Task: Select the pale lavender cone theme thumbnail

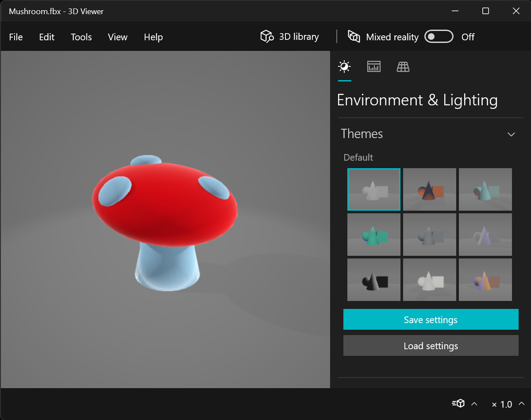Action: [485, 235]
